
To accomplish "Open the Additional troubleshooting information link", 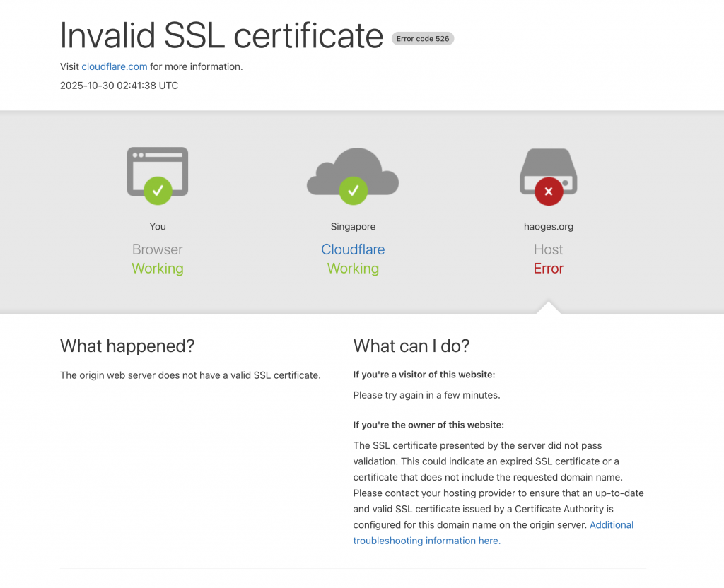I will [x=611, y=525].
